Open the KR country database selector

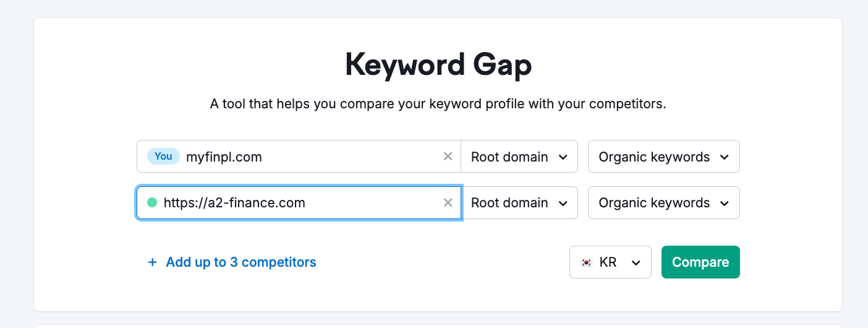tap(610, 262)
